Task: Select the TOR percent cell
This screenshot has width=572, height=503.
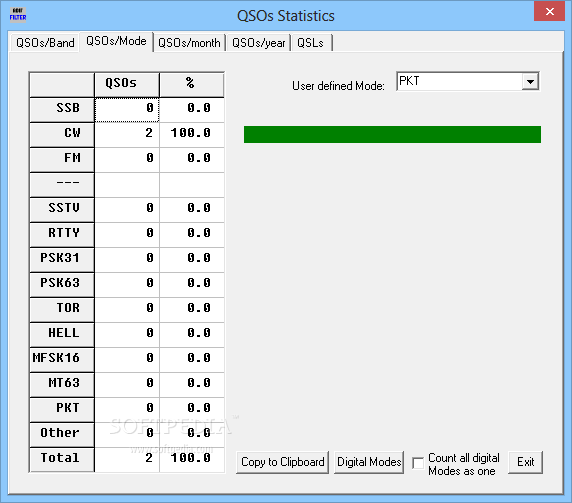Action: [192, 310]
